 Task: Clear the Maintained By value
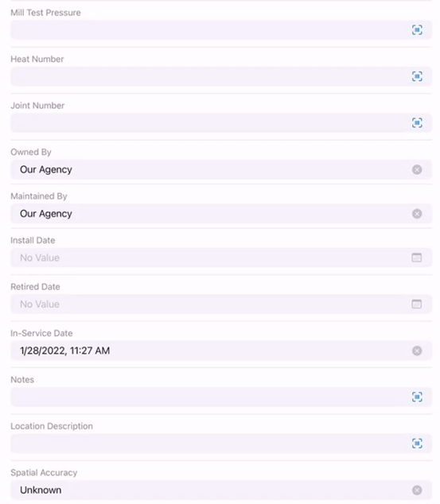tap(417, 214)
